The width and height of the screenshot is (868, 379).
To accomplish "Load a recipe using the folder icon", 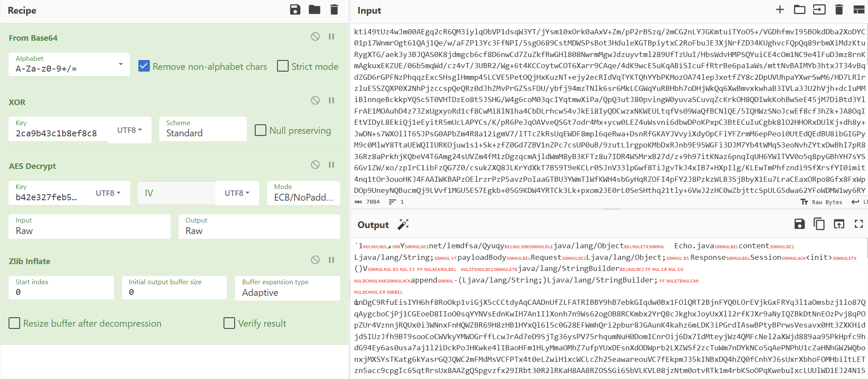I will pyautogui.click(x=315, y=9).
